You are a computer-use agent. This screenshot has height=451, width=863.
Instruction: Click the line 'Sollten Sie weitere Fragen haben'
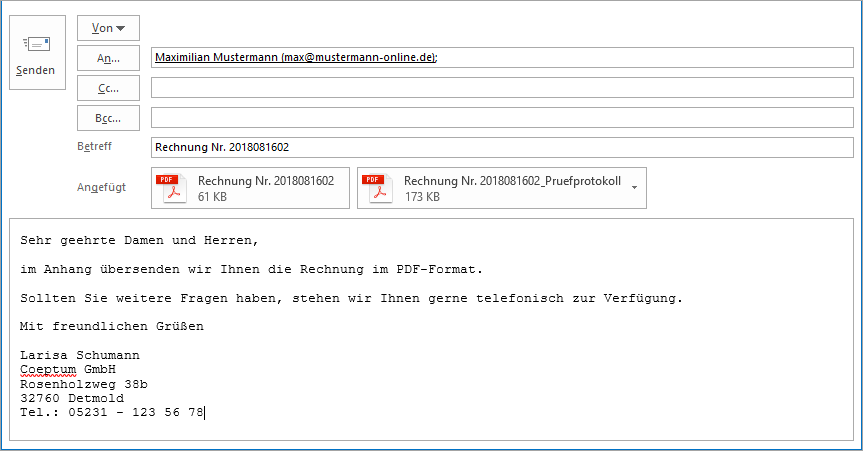351,298
